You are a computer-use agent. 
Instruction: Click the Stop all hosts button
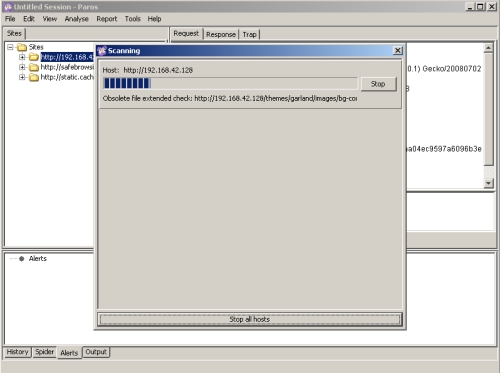pyautogui.click(x=250, y=319)
